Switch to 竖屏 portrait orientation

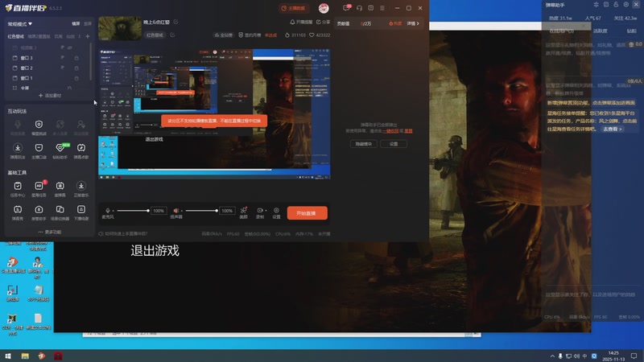87,24
